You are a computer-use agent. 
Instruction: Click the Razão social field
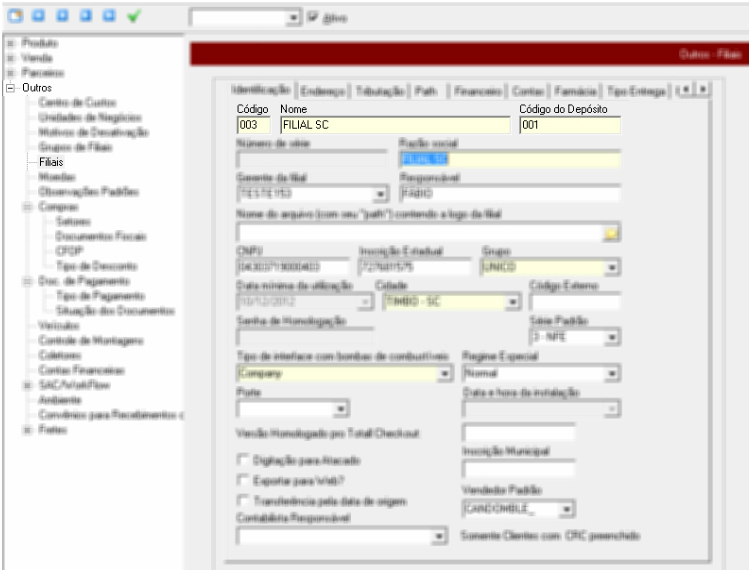pyautogui.click(x=509, y=159)
